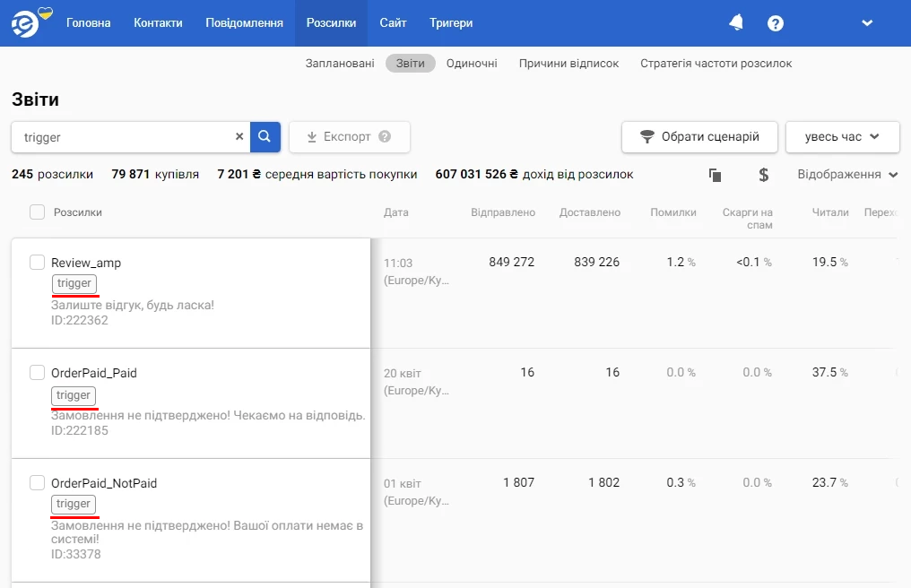Click trigger tag under OrderPaid_Paid

point(74,395)
